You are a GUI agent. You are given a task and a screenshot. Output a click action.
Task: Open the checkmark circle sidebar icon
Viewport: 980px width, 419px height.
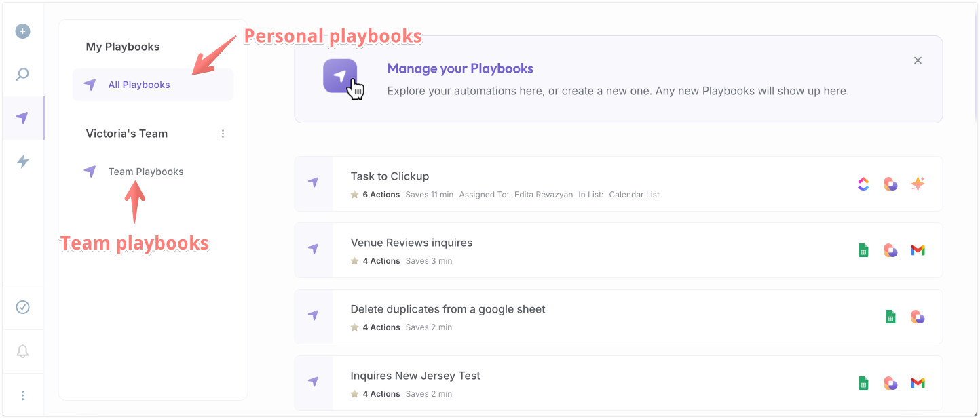pyautogui.click(x=23, y=307)
